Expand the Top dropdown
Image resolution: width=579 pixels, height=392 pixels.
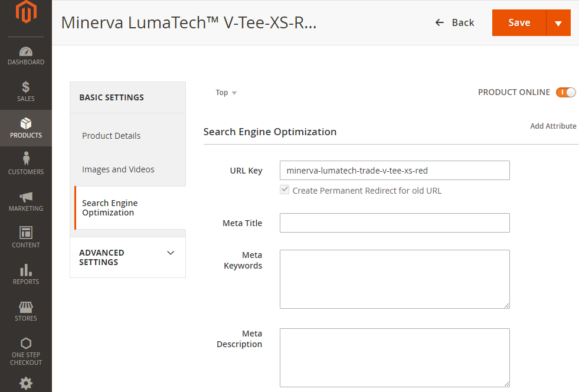tap(226, 93)
